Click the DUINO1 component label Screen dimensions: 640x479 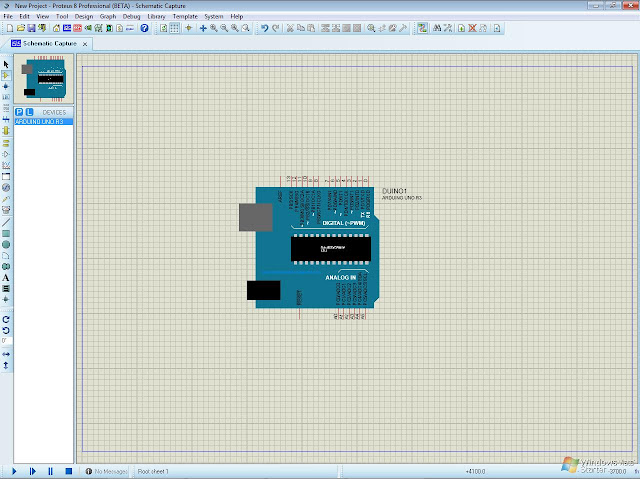point(394,191)
